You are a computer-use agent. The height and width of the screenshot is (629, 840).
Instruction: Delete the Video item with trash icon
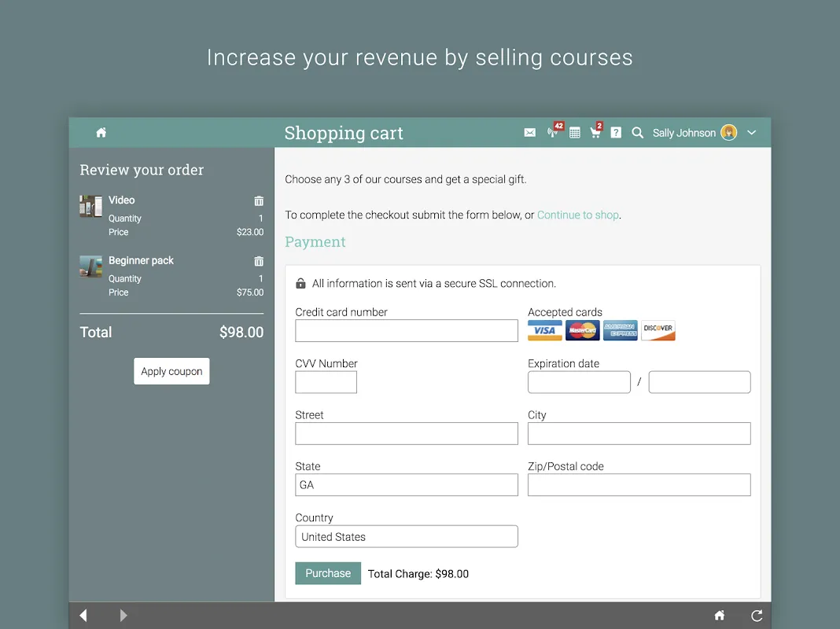click(259, 201)
